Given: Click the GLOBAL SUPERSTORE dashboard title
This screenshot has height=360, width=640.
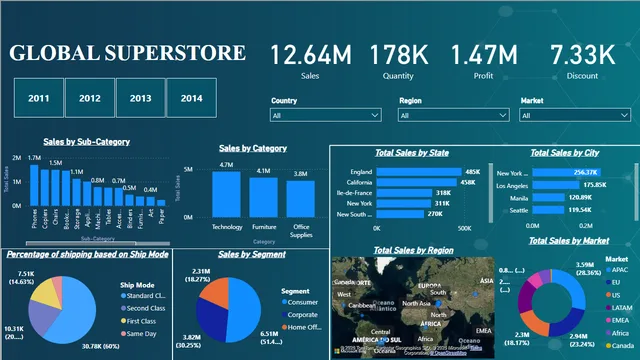Looking at the screenshot, I should click(127, 53).
